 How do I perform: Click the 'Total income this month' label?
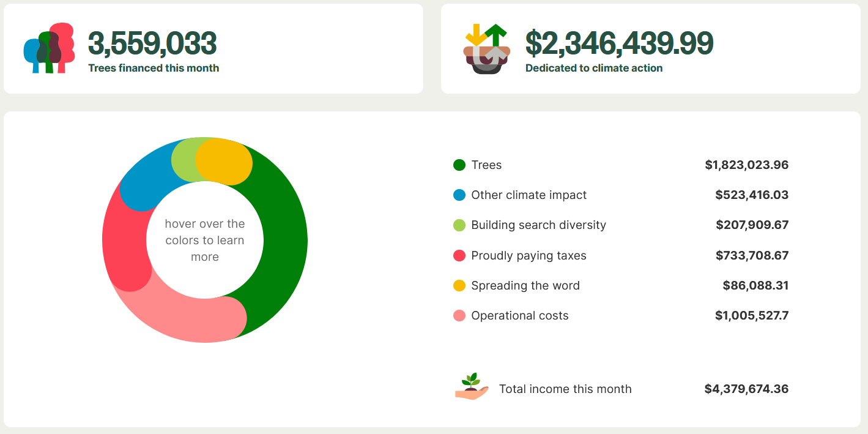click(565, 389)
